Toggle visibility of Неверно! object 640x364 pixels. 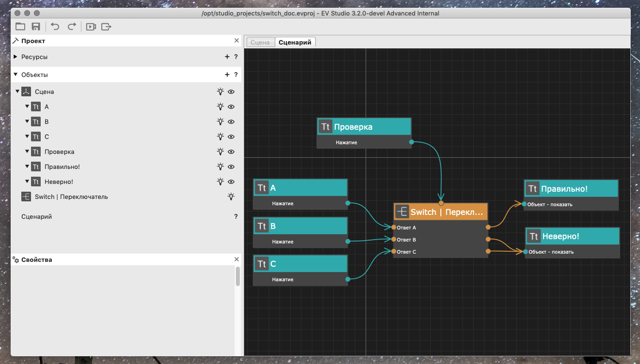tap(232, 182)
